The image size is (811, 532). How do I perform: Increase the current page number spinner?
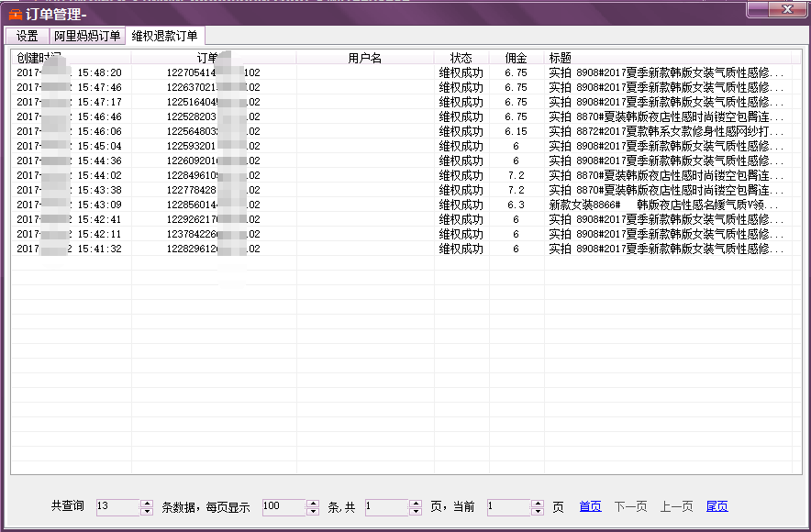[x=537, y=503]
